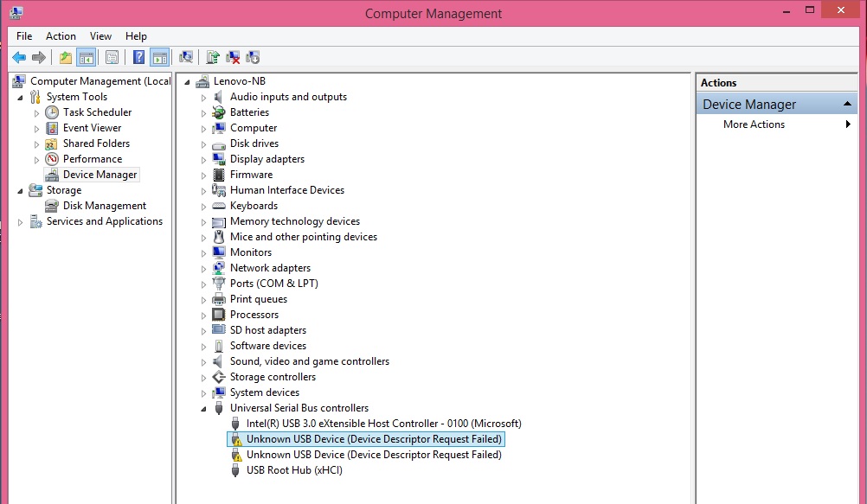
Task: Open the View menu
Action: coord(100,36)
